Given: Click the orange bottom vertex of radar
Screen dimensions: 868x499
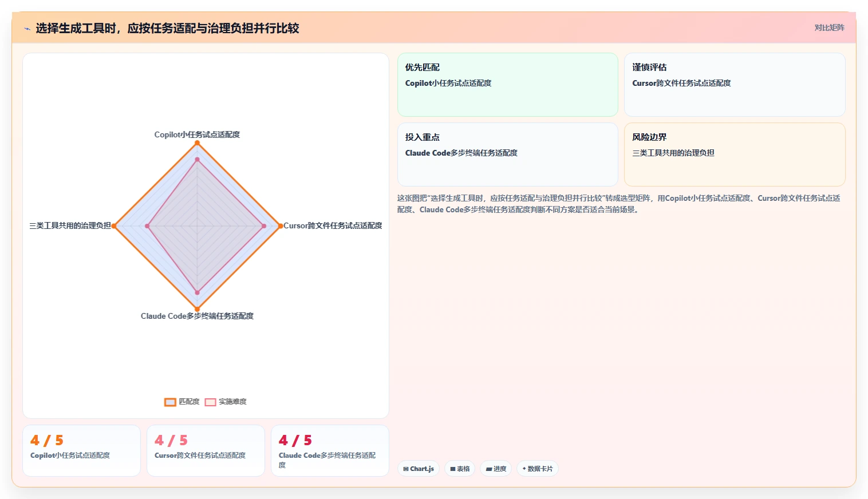Looking at the screenshot, I should click(197, 309).
